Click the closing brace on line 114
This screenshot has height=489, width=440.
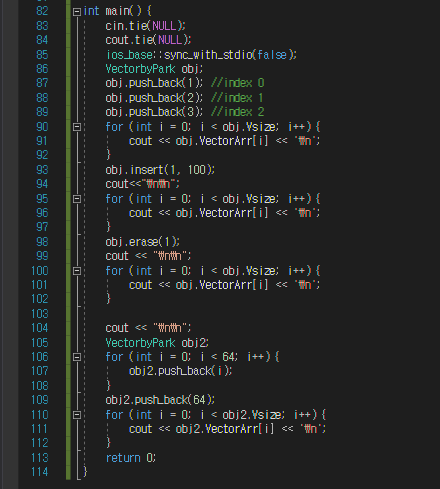tap(85, 472)
